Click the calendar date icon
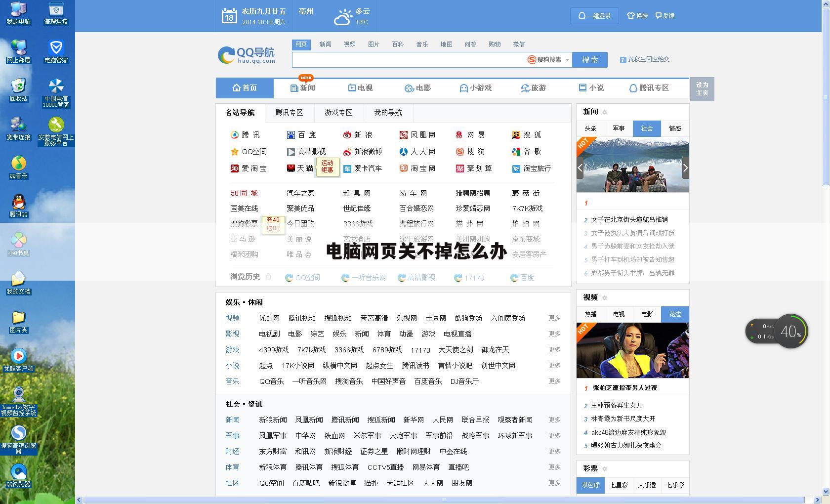 point(229,16)
